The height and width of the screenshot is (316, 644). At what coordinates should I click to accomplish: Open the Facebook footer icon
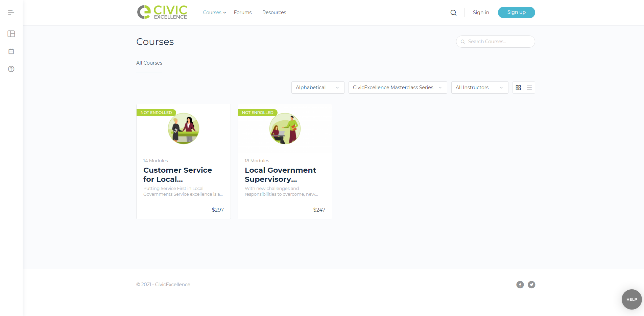(x=520, y=285)
